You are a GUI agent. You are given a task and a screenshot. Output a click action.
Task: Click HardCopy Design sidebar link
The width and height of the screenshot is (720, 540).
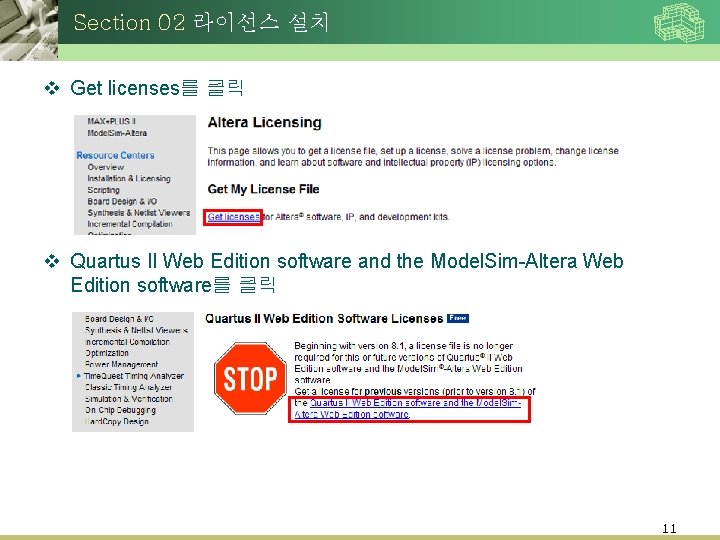point(117,422)
